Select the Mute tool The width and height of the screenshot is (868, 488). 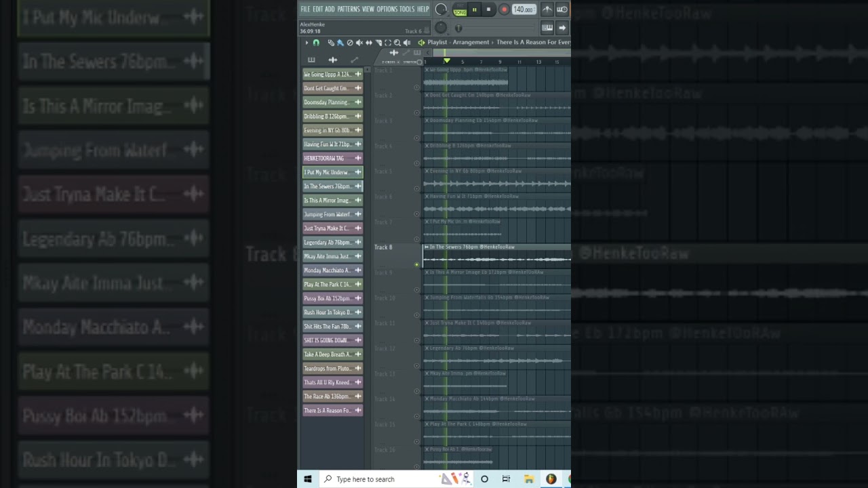pos(359,43)
